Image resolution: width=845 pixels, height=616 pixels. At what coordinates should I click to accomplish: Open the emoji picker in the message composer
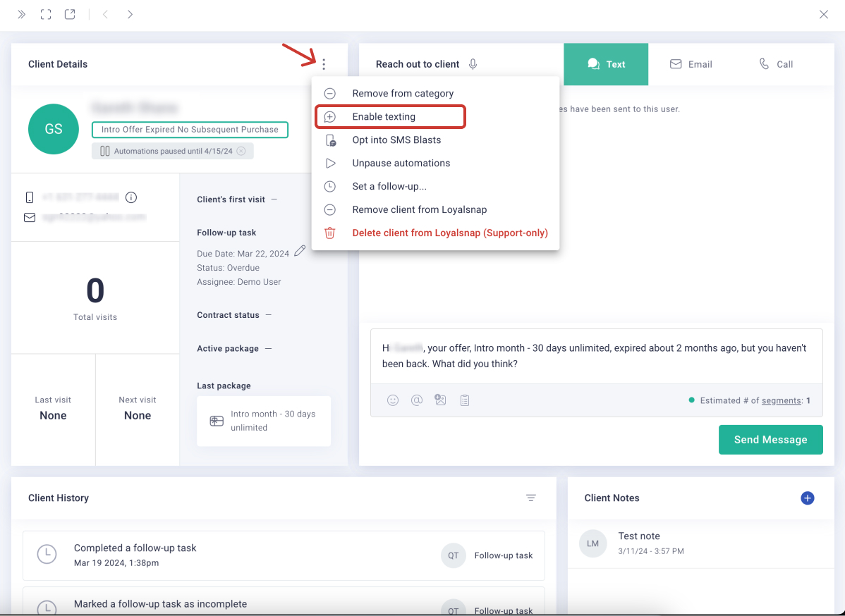coord(393,400)
